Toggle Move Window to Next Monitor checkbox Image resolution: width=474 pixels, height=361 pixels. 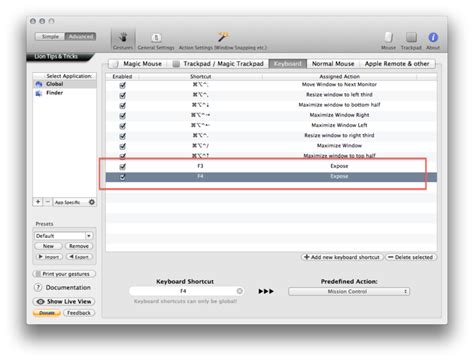pyautogui.click(x=123, y=85)
